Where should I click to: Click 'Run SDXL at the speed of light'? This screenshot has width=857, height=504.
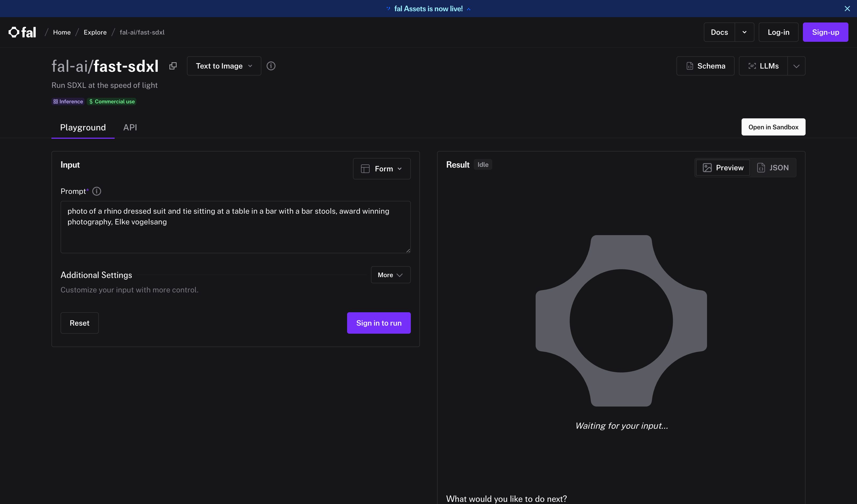(x=104, y=85)
